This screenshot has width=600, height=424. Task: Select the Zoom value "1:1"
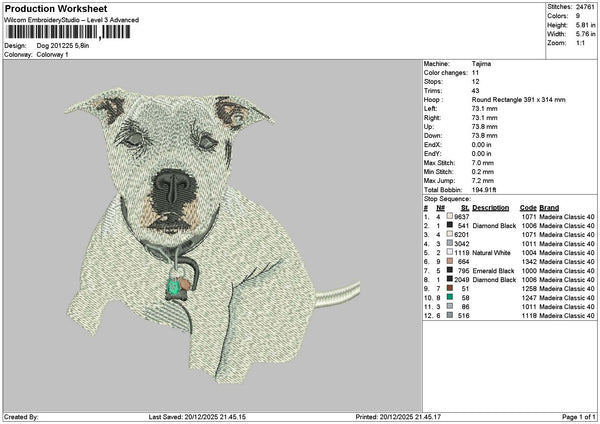tap(580, 43)
